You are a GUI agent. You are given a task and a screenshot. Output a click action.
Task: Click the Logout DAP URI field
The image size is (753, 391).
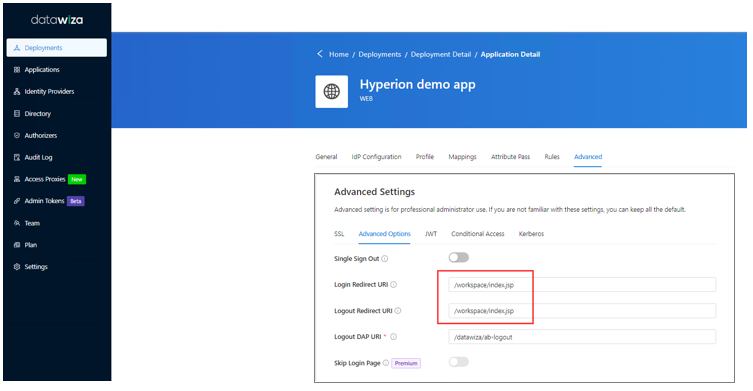coord(582,337)
